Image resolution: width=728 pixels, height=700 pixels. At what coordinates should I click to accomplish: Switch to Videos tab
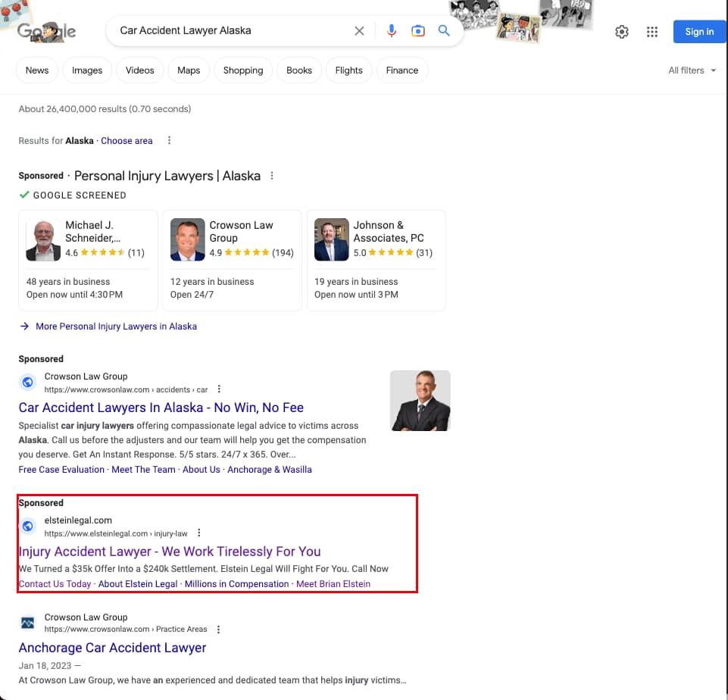pos(139,70)
